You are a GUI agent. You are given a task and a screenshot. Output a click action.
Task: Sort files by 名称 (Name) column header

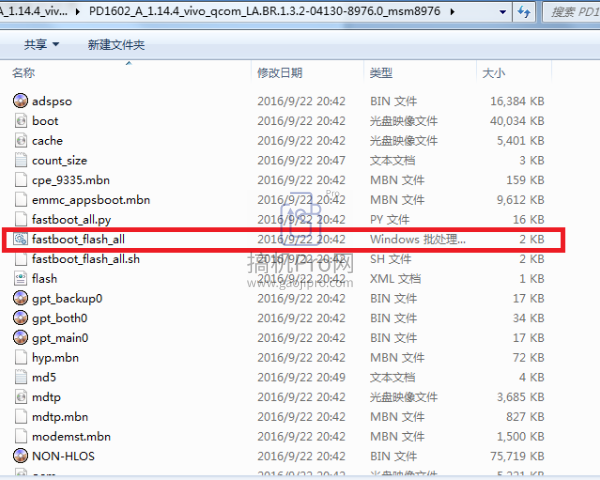pyautogui.click(x=24, y=73)
